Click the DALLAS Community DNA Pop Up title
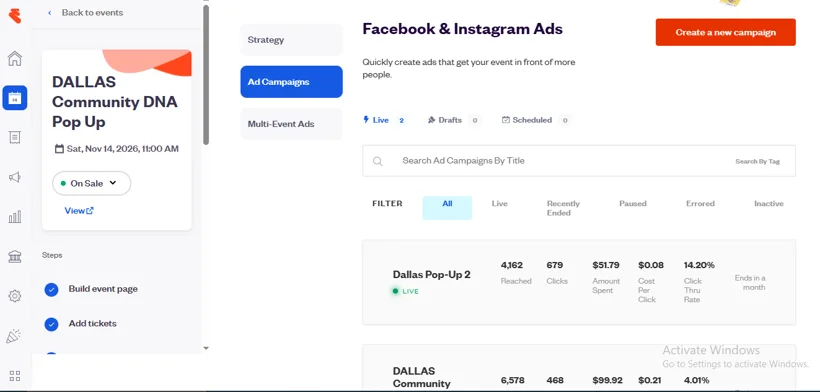Screen dimensions: 820x392 [x=115, y=102]
